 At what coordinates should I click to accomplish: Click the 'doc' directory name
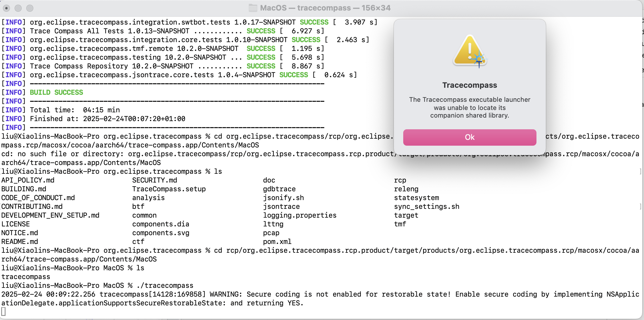click(x=269, y=180)
